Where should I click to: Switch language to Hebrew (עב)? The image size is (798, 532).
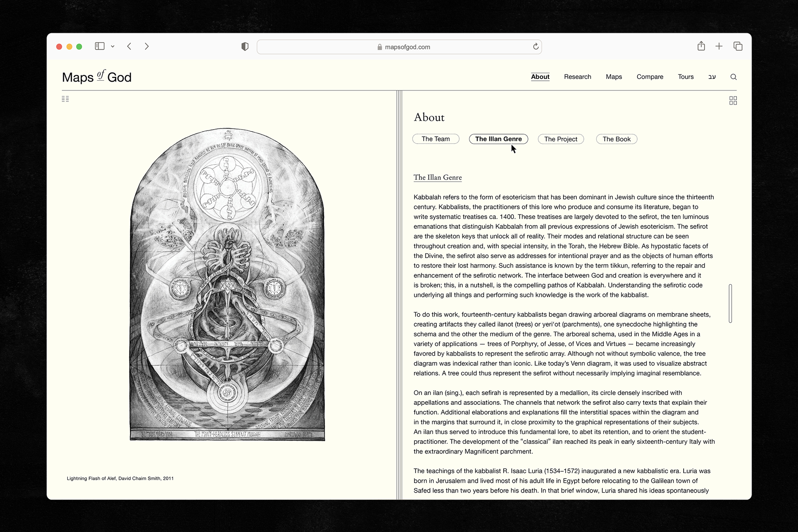point(712,77)
